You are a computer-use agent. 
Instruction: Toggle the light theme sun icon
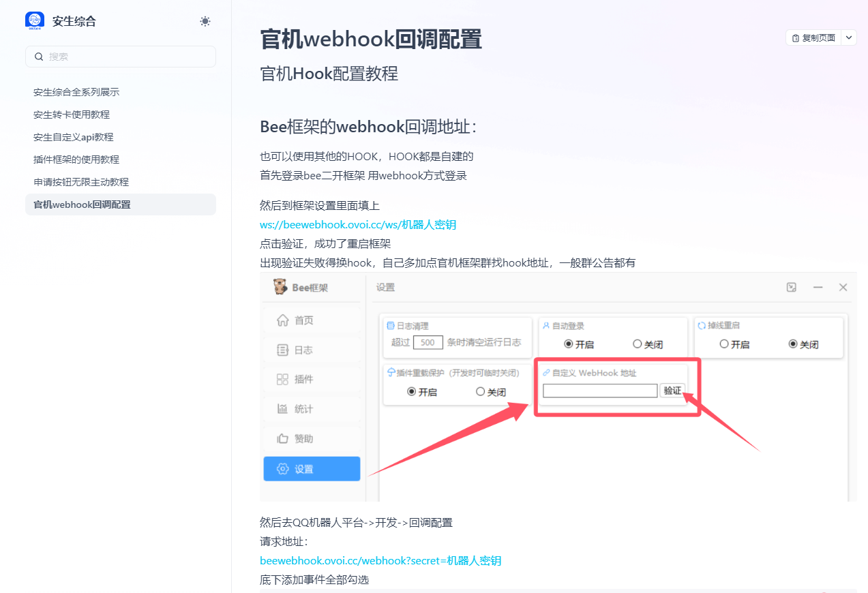[x=205, y=21]
